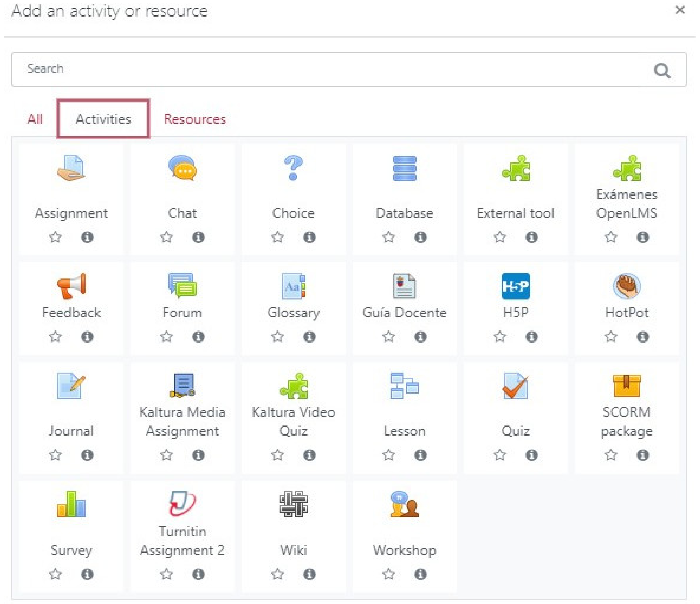Star the Database activity as favorite
Screen dimensions: 700x604
[x=389, y=237]
